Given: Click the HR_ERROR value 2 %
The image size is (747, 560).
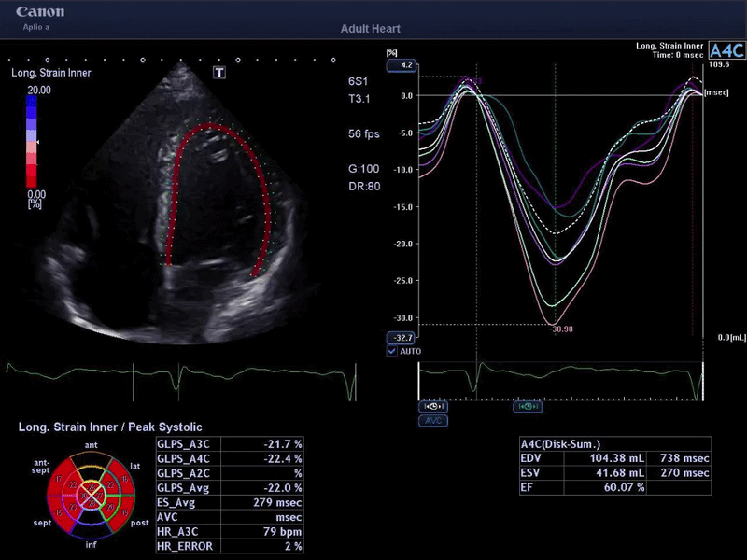Looking at the screenshot, I should tap(293, 547).
